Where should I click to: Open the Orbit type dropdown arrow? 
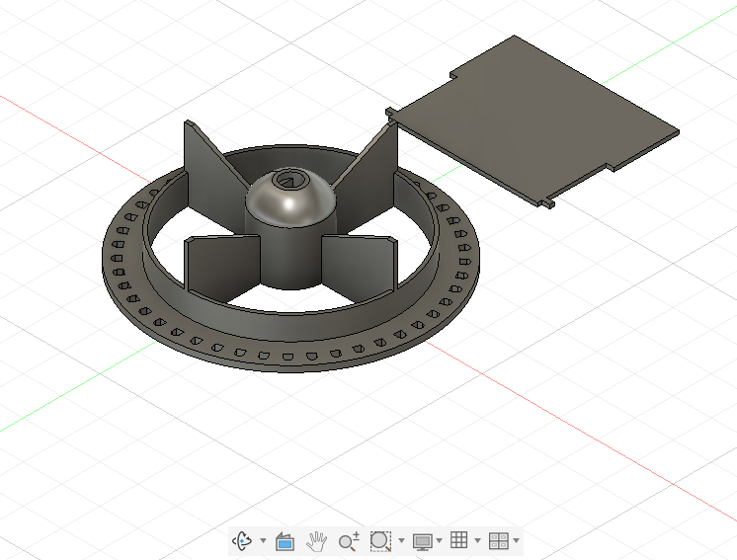[263, 540]
